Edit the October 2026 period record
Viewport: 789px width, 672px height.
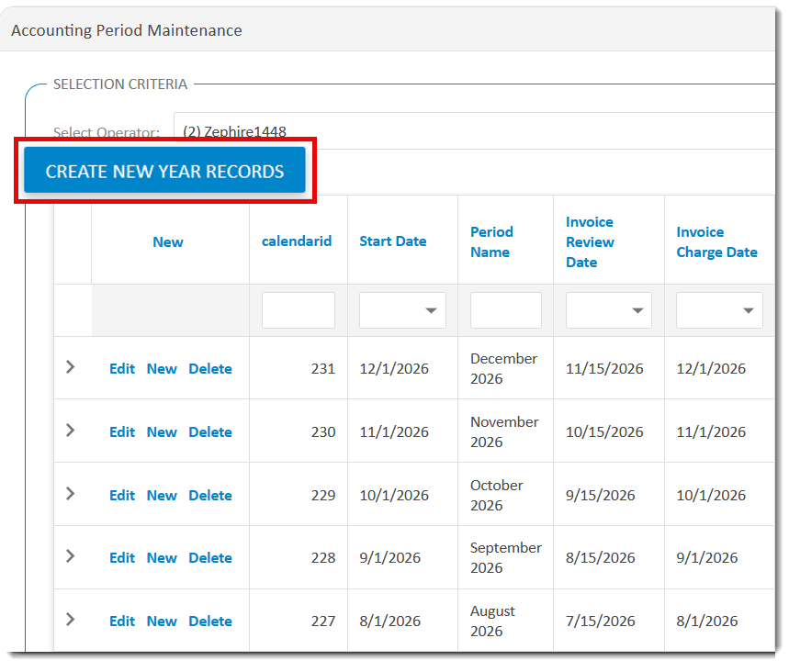[121, 494]
